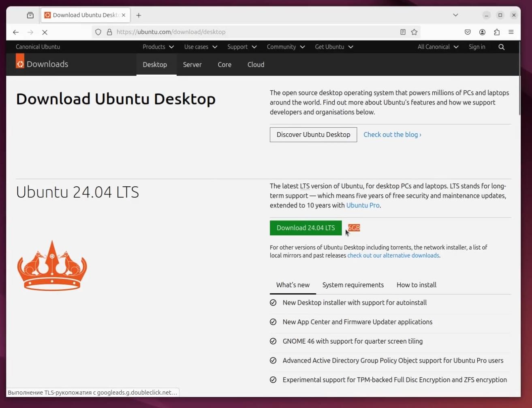This screenshot has height=408, width=532.
Task: Open the Firefox hamburger menu
Action: [x=511, y=32]
